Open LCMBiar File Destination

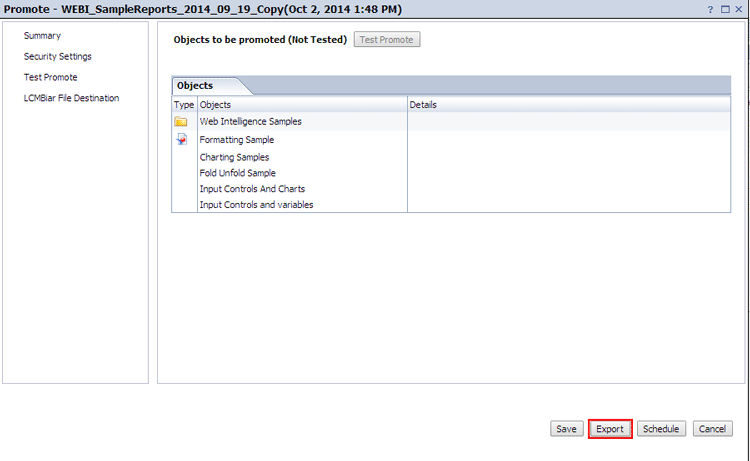pos(71,98)
